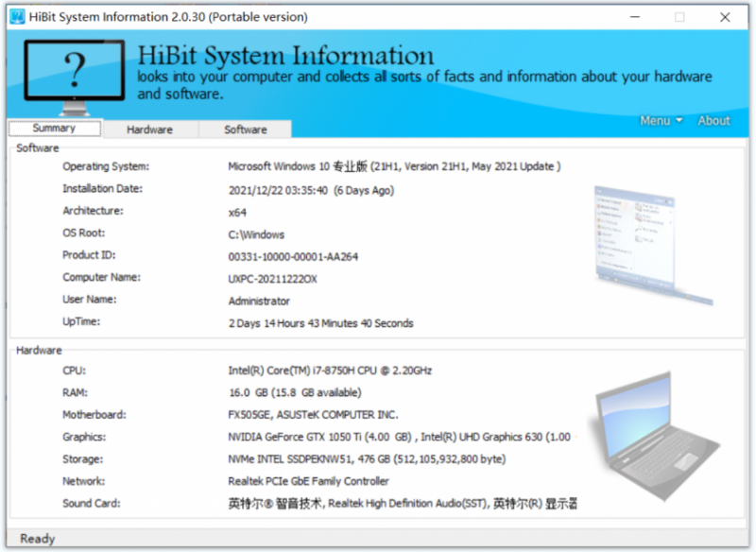This screenshot has height=552, width=756.
Task: Click Product ID value 00331-10000-00001-AA264
Action: click(x=293, y=257)
